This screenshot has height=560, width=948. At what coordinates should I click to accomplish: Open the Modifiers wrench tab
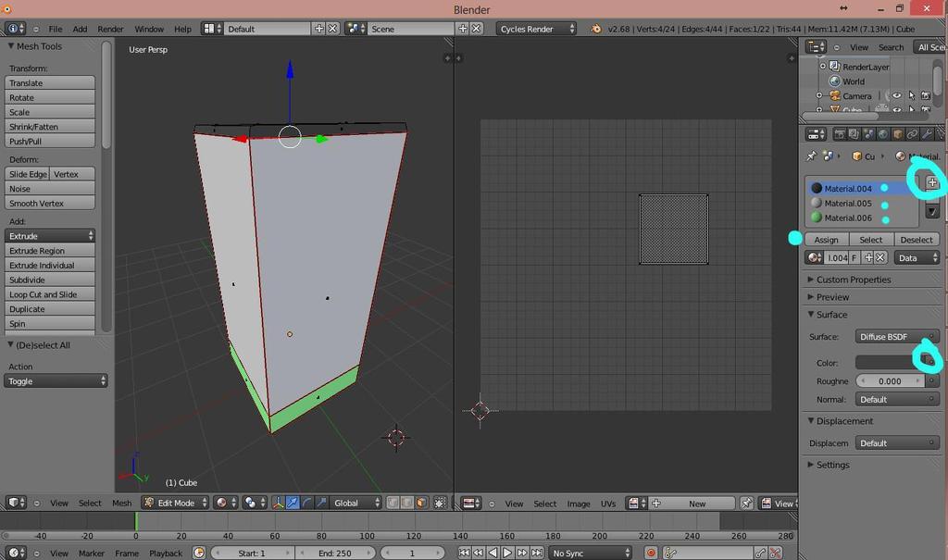(x=927, y=133)
